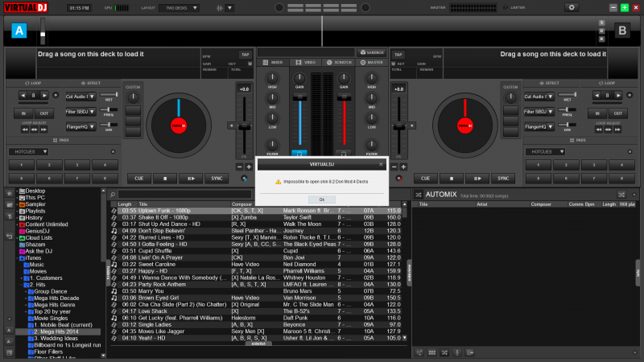Image resolution: width=644 pixels, height=362 pixels.
Task: Click left deck key lock icon
Action: coord(250,64)
